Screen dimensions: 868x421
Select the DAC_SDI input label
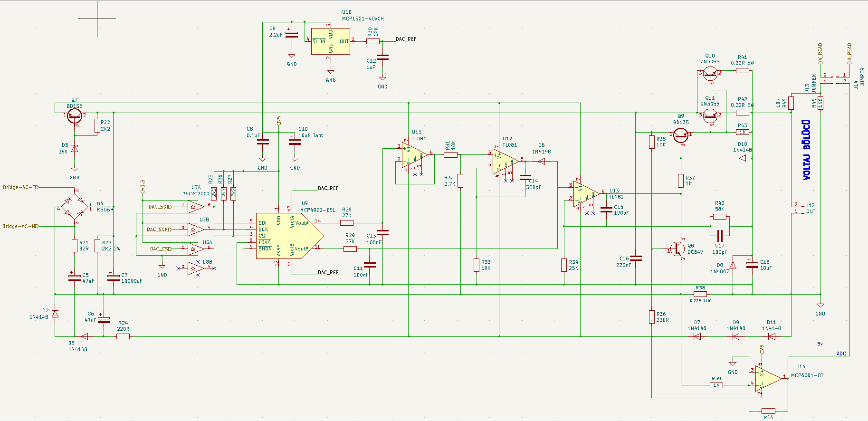[160, 207]
